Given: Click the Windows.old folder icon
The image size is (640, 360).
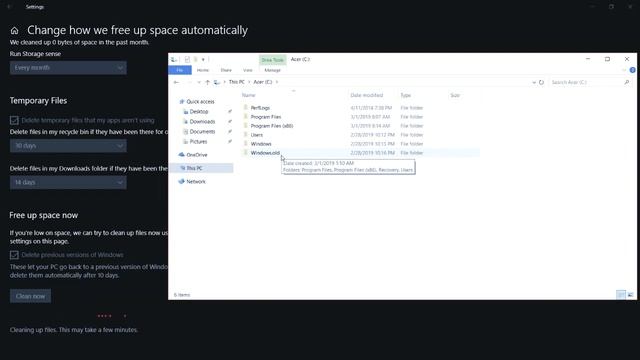Looking at the screenshot, I should pyautogui.click(x=246, y=152).
